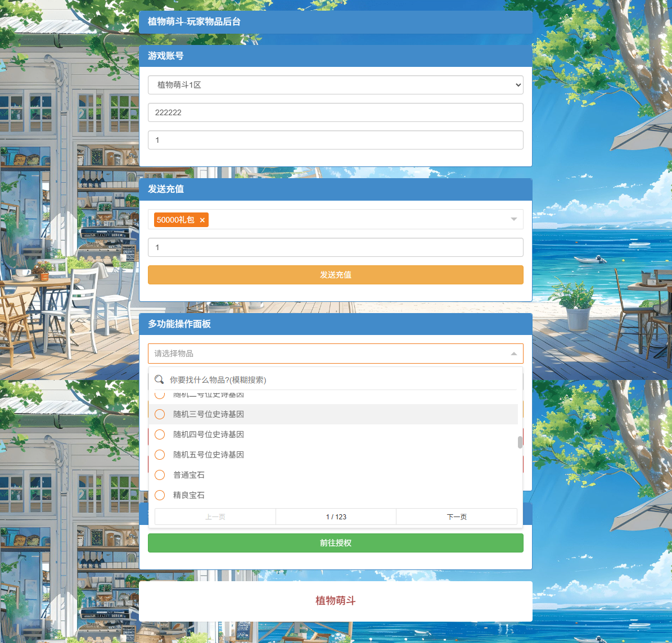Screen dimensions: 672x643
Task: Click the recharge quantity input field
Action: pos(335,247)
